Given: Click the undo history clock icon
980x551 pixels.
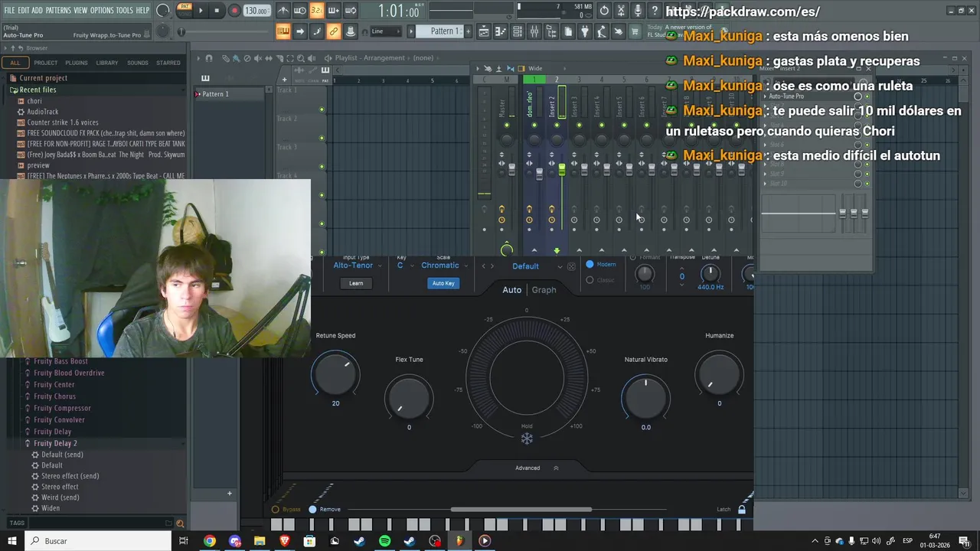Looking at the screenshot, I should coord(604,11).
